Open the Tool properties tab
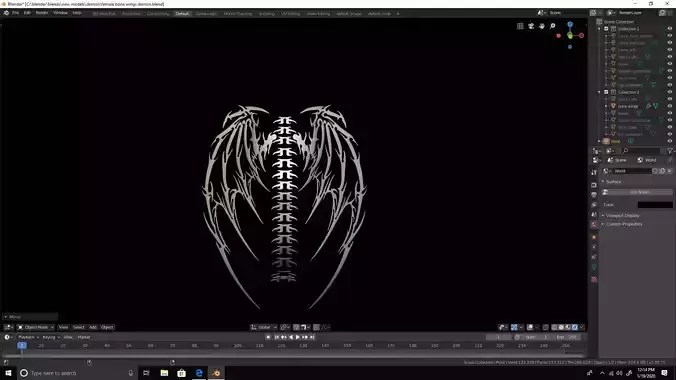This screenshot has height=380, width=676. point(594,173)
